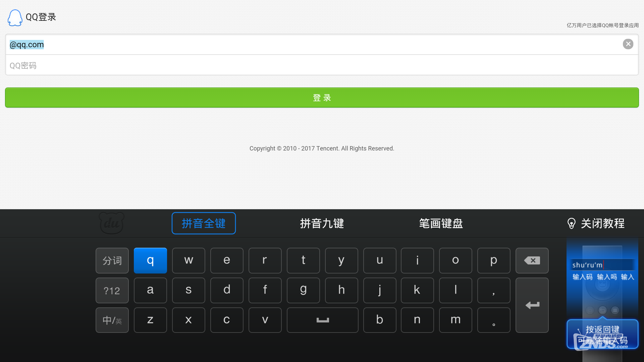The width and height of the screenshot is (644, 362).
Task: Click the 亿万用户已选择QQ帐号登录应用 text
Action: pos(603,25)
